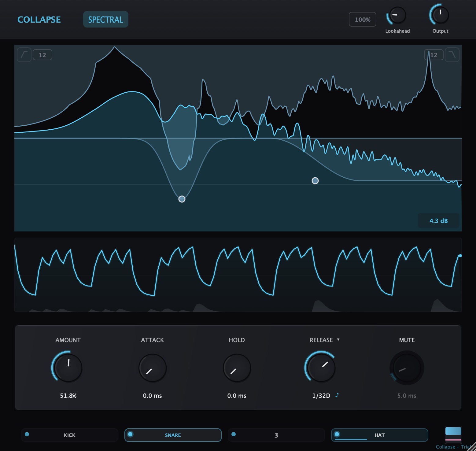Enable the high-cut filter on the right
476x451 pixels.
453,55
